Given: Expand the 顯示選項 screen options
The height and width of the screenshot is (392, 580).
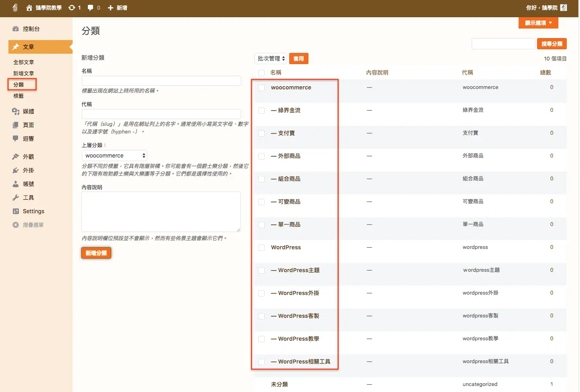Looking at the screenshot, I should 538,23.
